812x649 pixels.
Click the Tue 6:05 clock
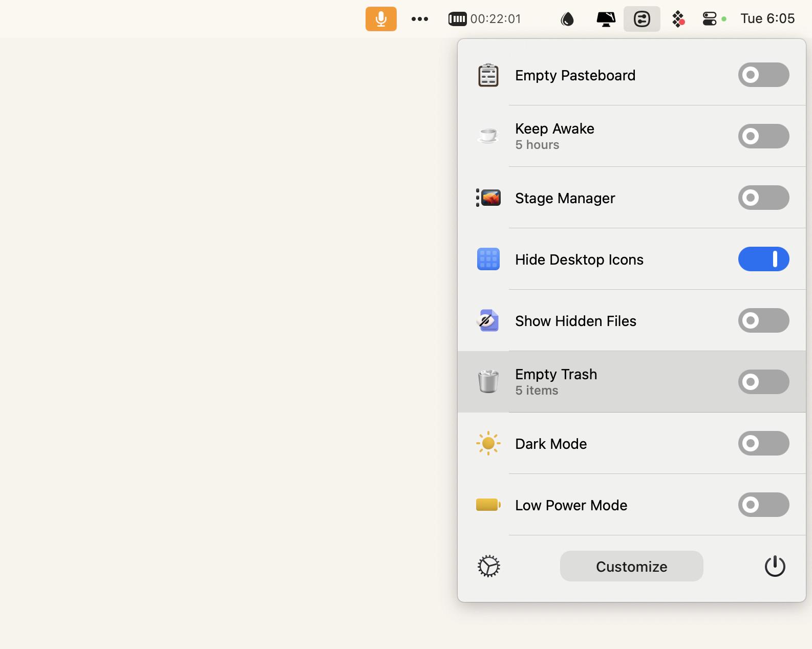click(767, 18)
